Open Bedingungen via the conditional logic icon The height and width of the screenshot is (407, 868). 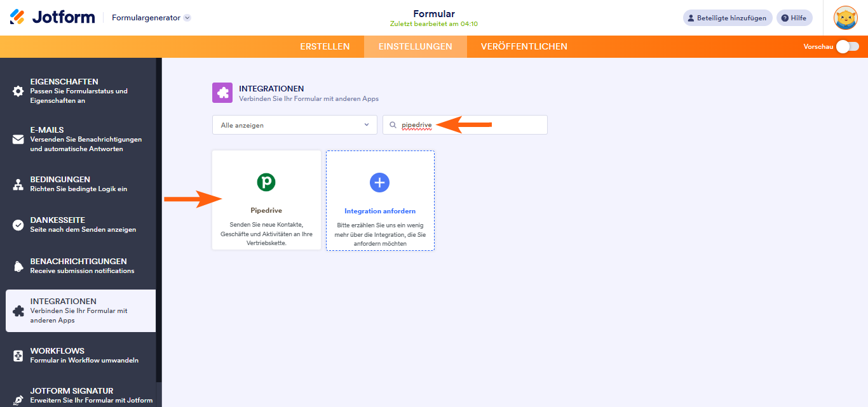pyautogui.click(x=18, y=183)
